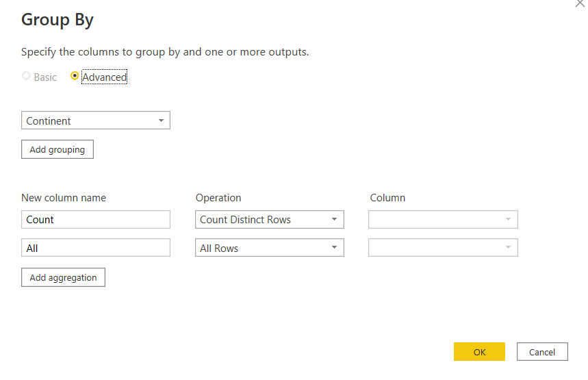The image size is (588, 380).
Task: Open the All Rows operation dropdown
Action: click(x=270, y=248)
